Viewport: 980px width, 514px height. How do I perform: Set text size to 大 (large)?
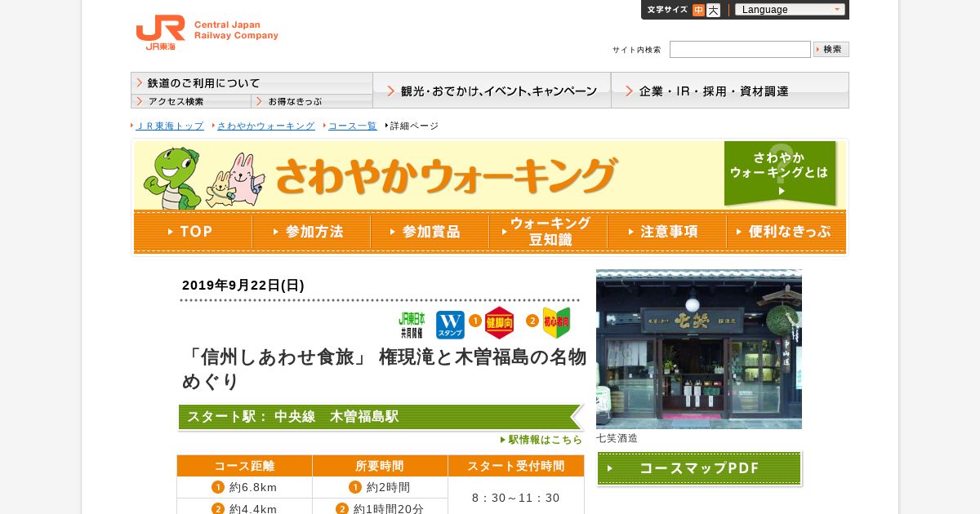(x=713, y=10)
